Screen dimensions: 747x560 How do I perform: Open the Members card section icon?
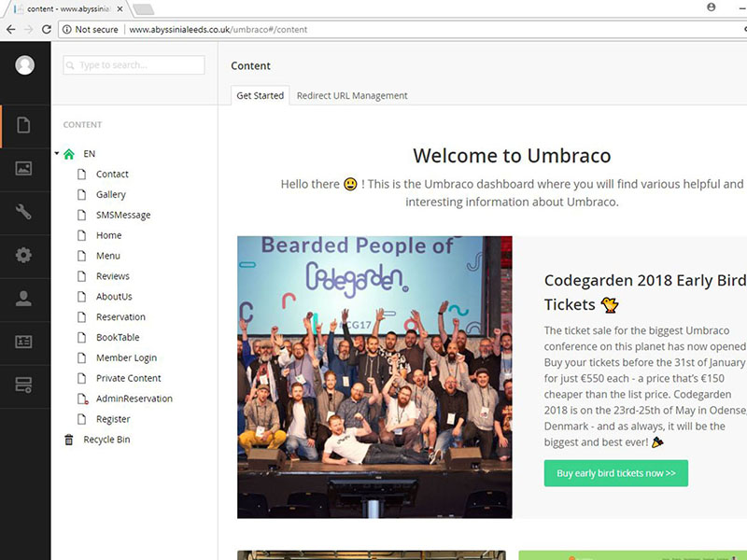tap(23, 342)
